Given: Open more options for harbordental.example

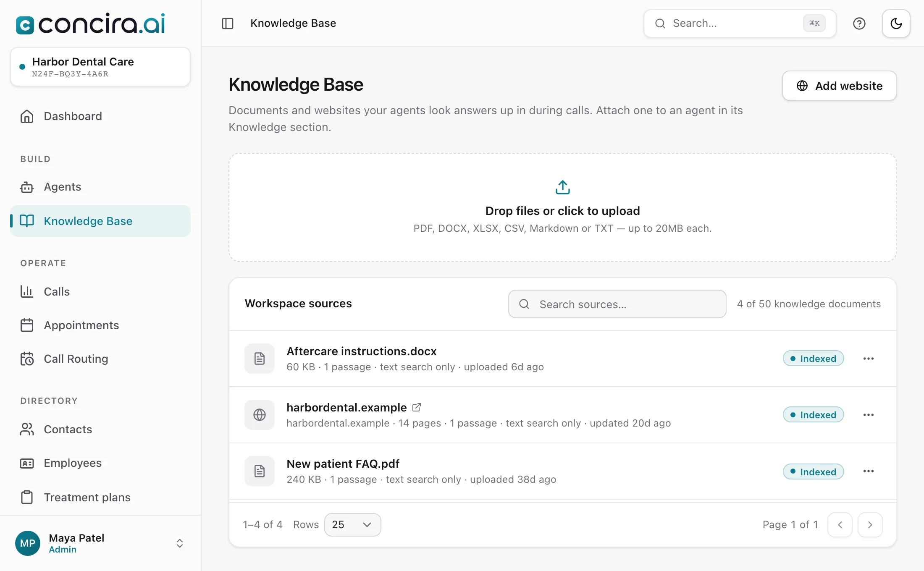Looking at the screenshot, I should [869, 415].
